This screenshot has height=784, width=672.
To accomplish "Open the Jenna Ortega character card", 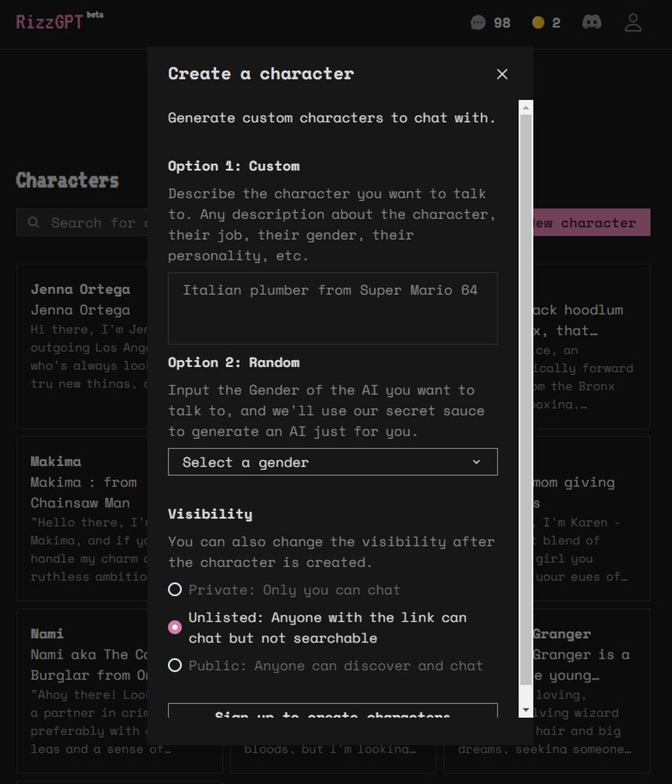I will tap(82, 346).
